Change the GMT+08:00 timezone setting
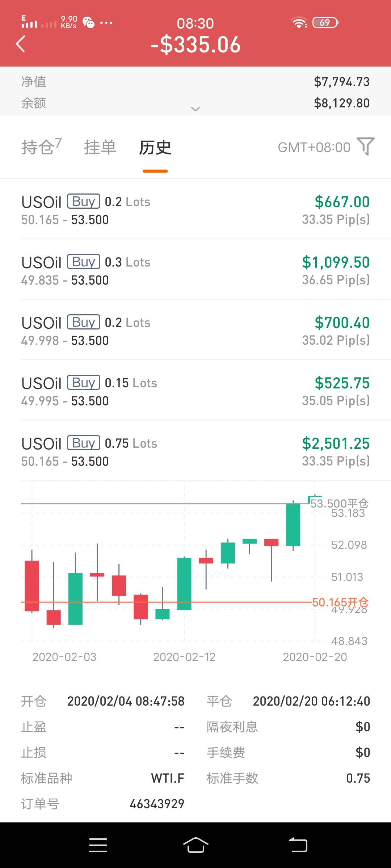391x868 pixels. 314,147
